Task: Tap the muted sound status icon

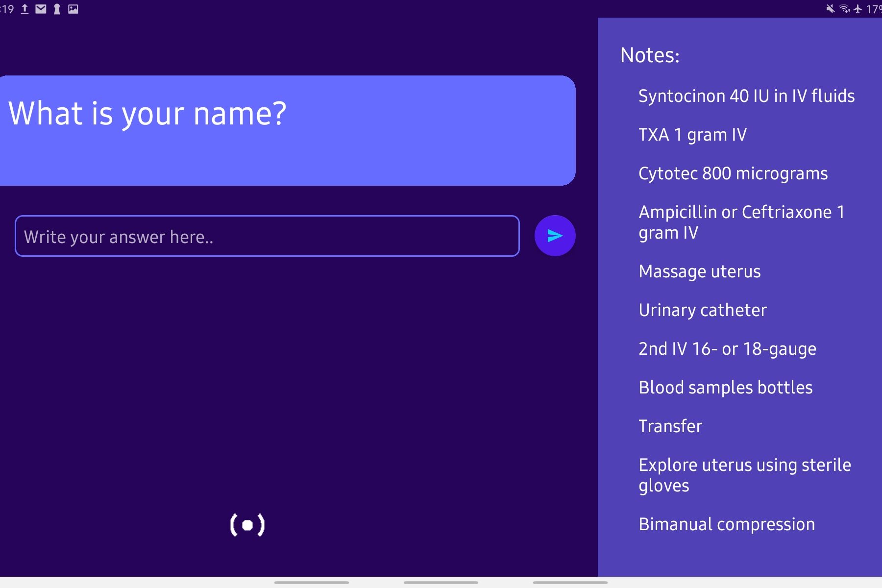Action: point(830,9)
